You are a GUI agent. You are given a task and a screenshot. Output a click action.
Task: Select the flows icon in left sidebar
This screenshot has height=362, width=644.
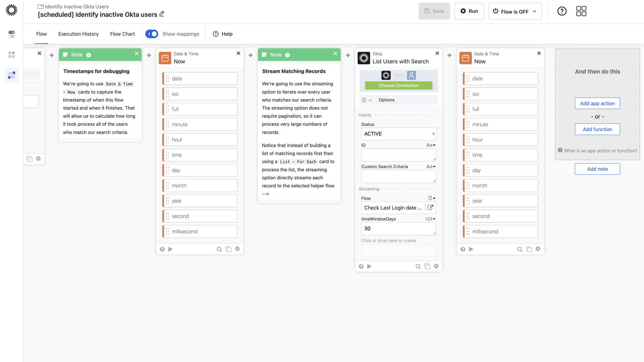(x=11, y=75)
